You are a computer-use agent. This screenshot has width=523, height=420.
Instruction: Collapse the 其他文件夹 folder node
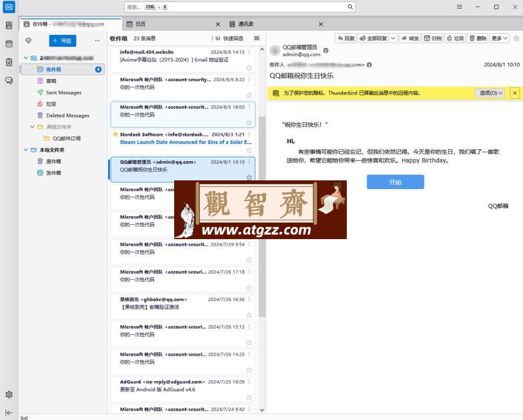(32, 127)
